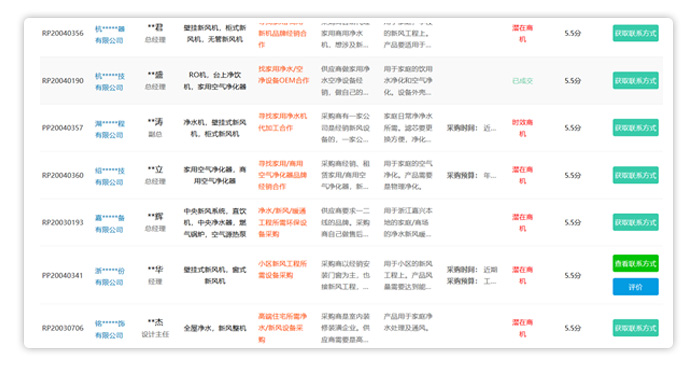Screen dimensions: 697x373
Task: Open company link in row PP20040357
Action: click(x=109, y=129)
